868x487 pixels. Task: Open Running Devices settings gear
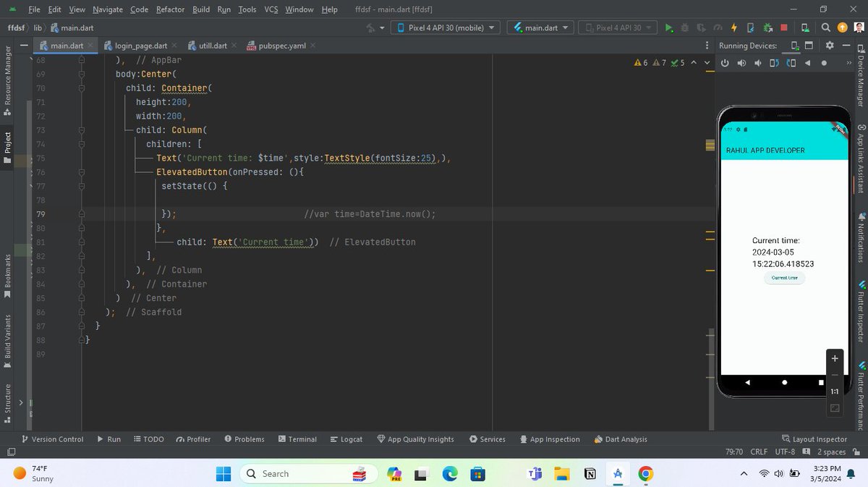pos(829,46)
